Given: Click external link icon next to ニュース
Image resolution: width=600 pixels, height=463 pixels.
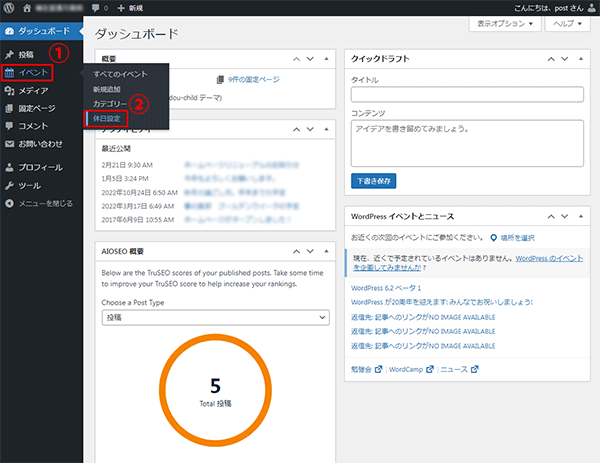Looking at the screenshot, I should pyautogui.click(x=474, y=369).
